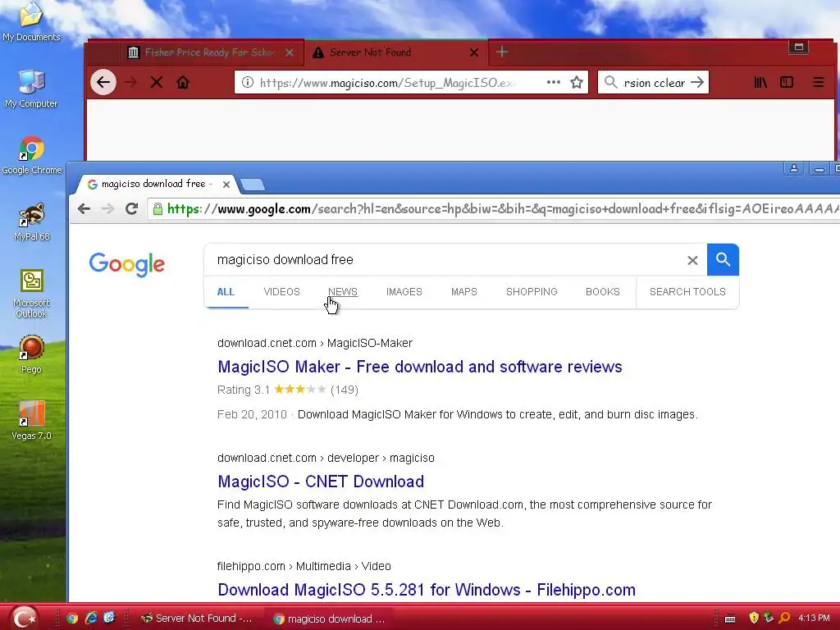Image resolution: width=840 pixels, height=630 pixels.
Task: Click the red browser search box with cclear text
Action: point(654,83)
